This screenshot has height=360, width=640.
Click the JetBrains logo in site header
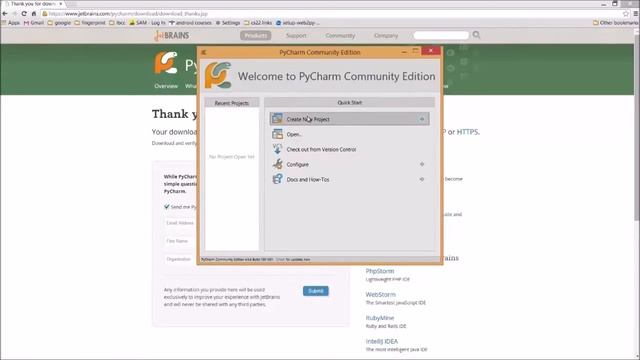coord(172,36)
